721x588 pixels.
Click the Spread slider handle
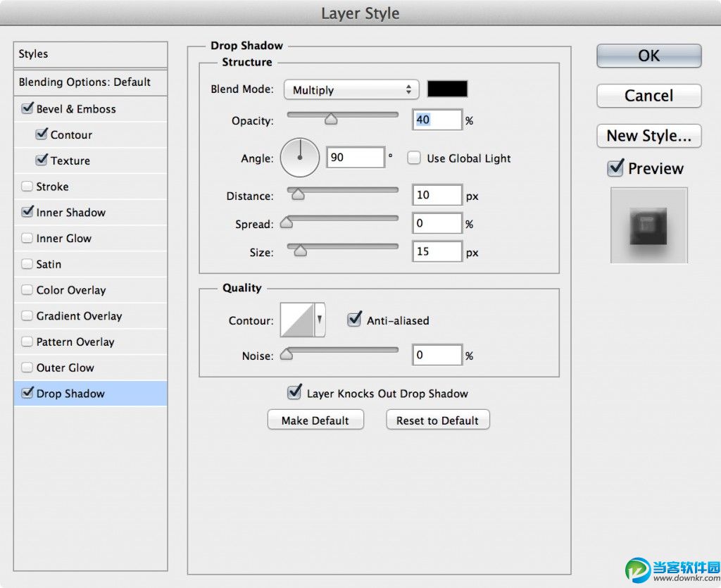287,223
